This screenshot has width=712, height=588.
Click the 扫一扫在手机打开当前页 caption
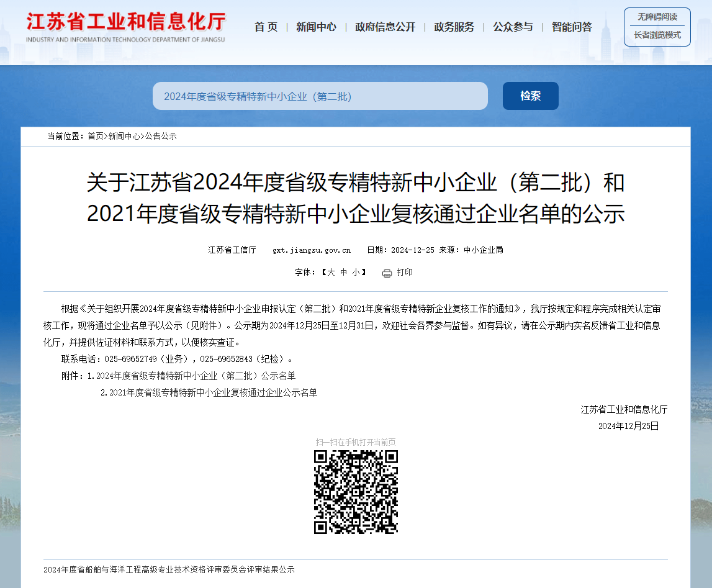point(356,442)
